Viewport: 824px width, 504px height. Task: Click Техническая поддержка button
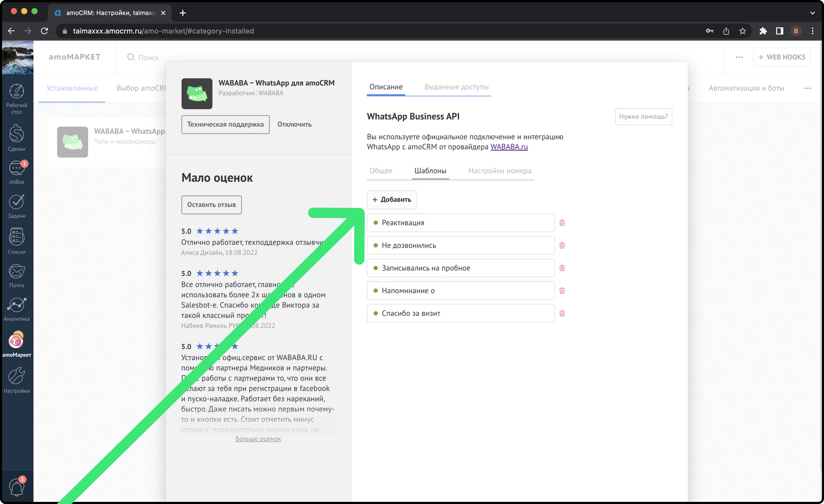(x=225, y=124)
